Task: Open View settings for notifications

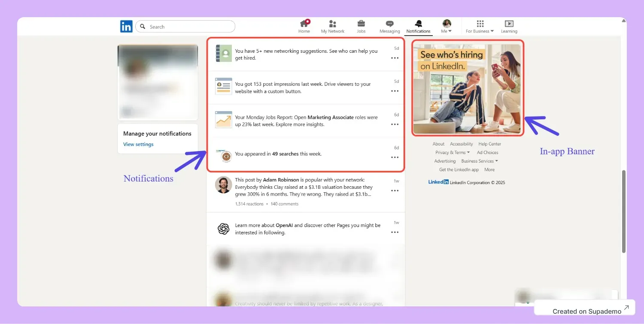Action: pyautogui.click(x=138, y=144)
